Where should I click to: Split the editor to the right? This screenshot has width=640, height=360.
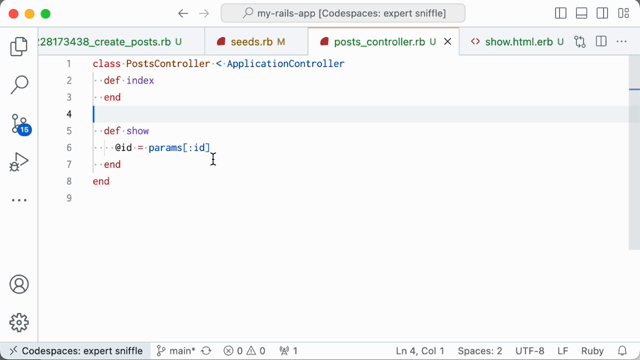coord(601,42)
